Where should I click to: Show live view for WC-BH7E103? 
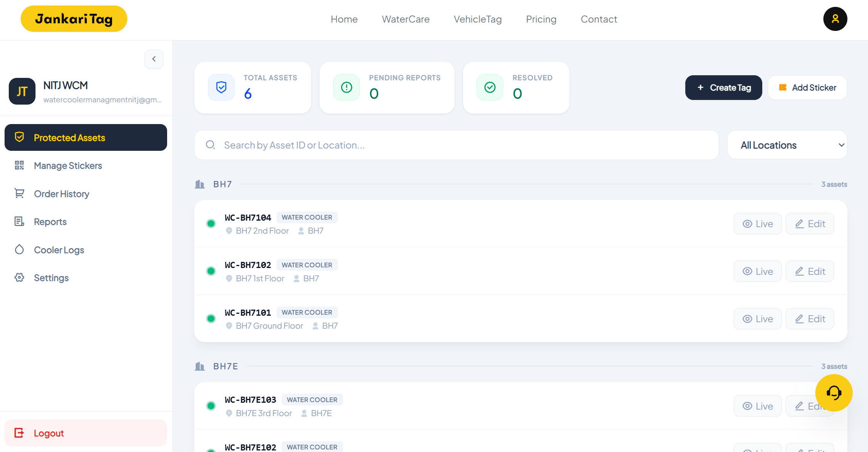[757, 406]
